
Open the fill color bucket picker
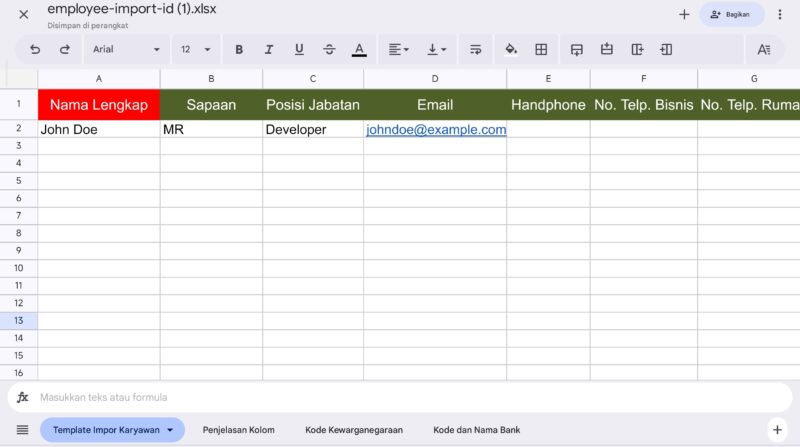click(511, 49)
